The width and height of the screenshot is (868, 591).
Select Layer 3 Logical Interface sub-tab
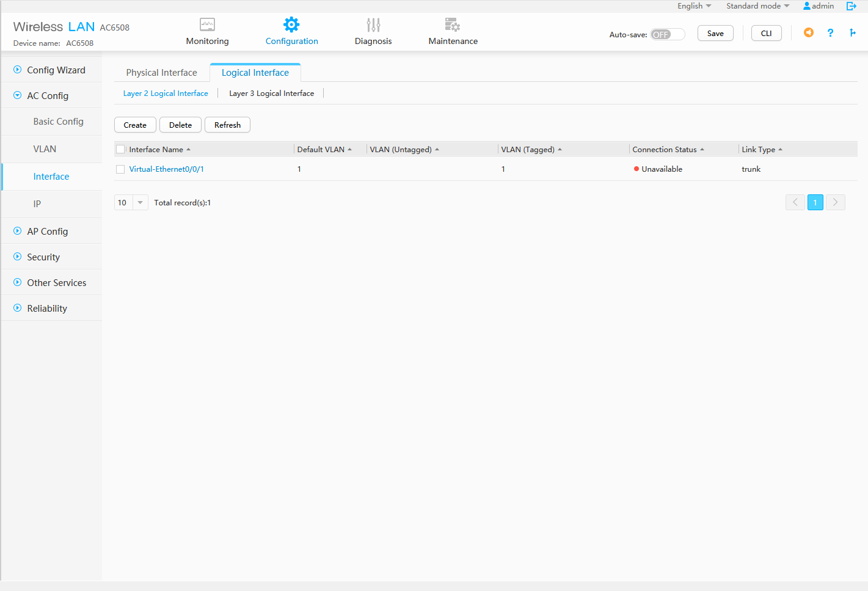click(271, 94)
